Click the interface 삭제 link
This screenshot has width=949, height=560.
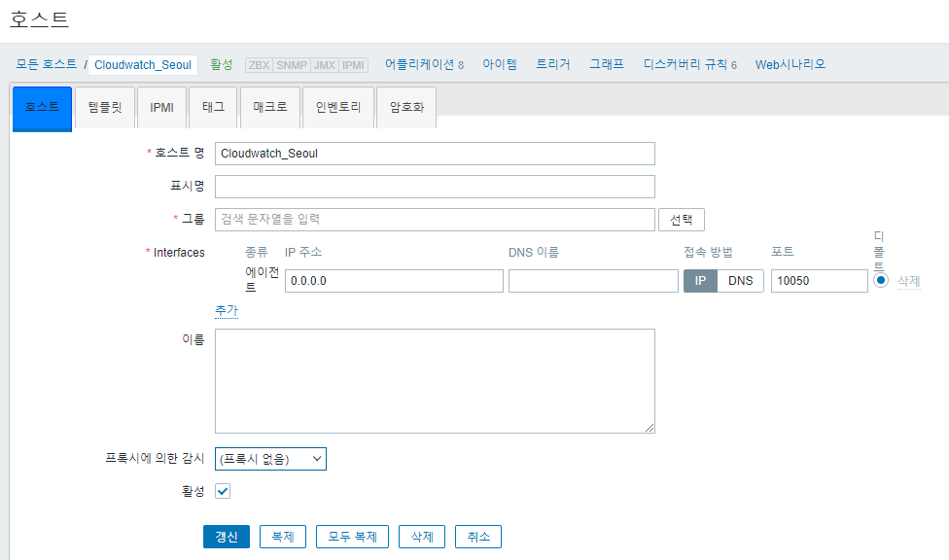point(908,282)
